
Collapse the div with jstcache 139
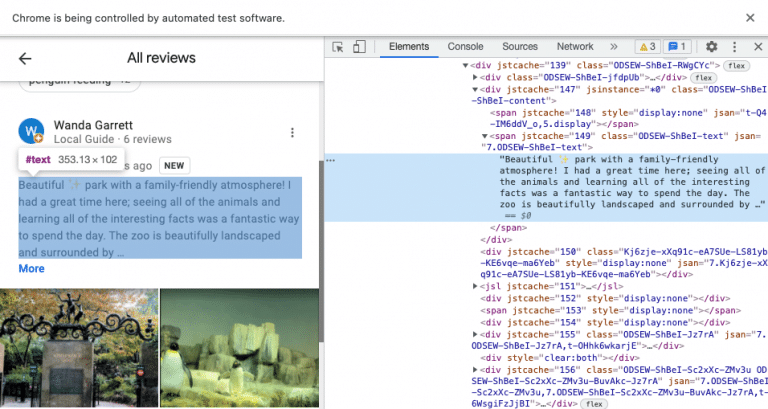464,65
